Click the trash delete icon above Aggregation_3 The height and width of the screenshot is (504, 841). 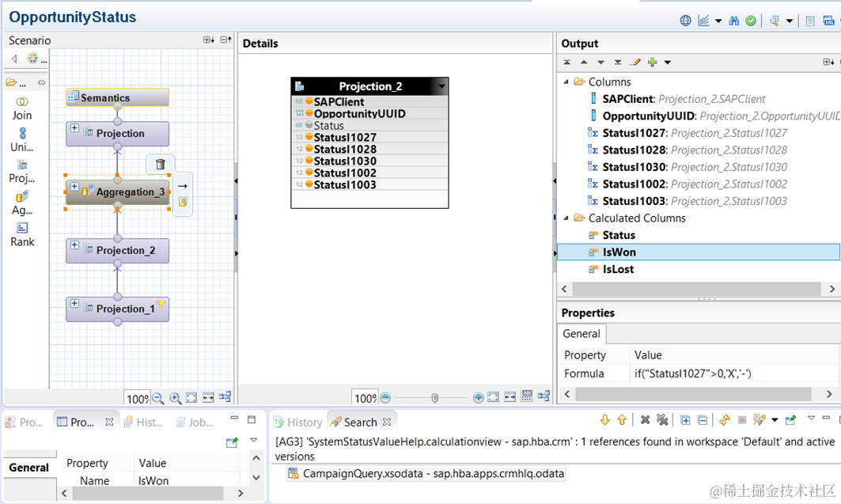pos(160,164)
